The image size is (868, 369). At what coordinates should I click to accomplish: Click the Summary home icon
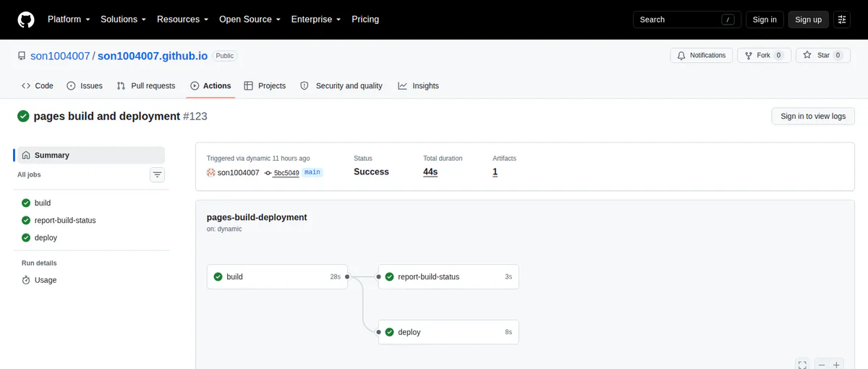tap(26, 155)
